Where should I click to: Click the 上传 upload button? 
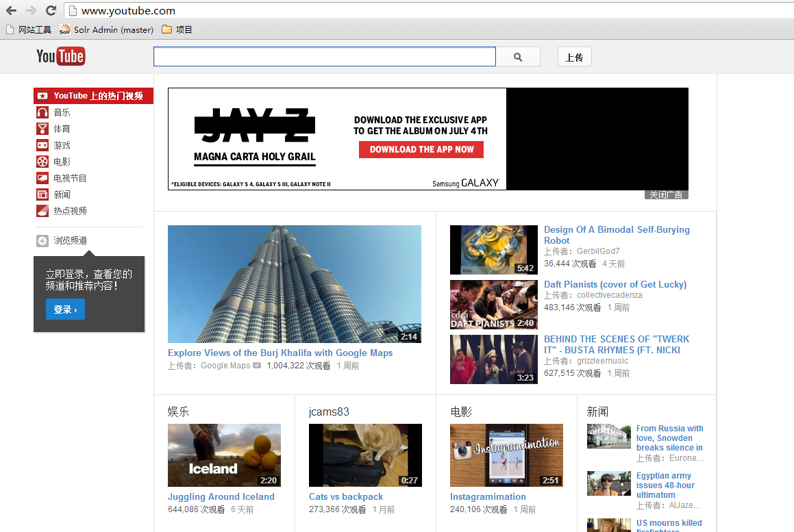(x=574, y=57)
